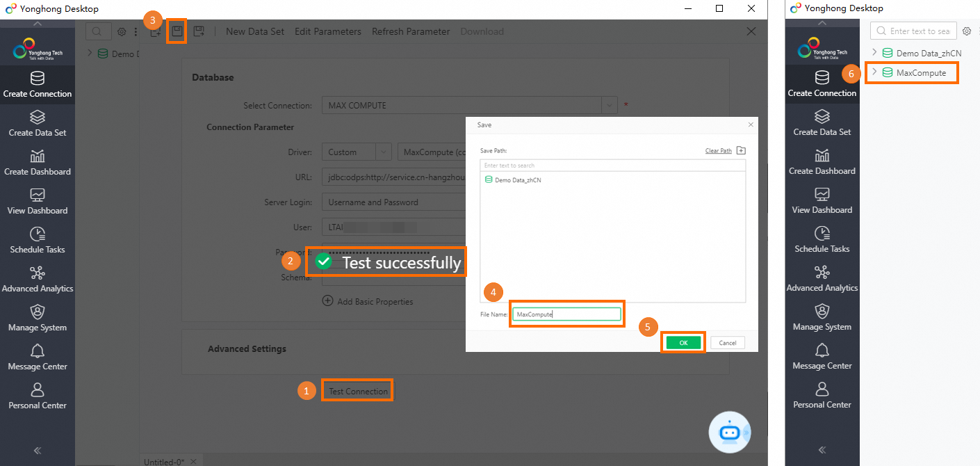Close the Save dialog with the X
The width and height of the screenshot is (980, 466).
pyautogui.click(x=751, y=124)
